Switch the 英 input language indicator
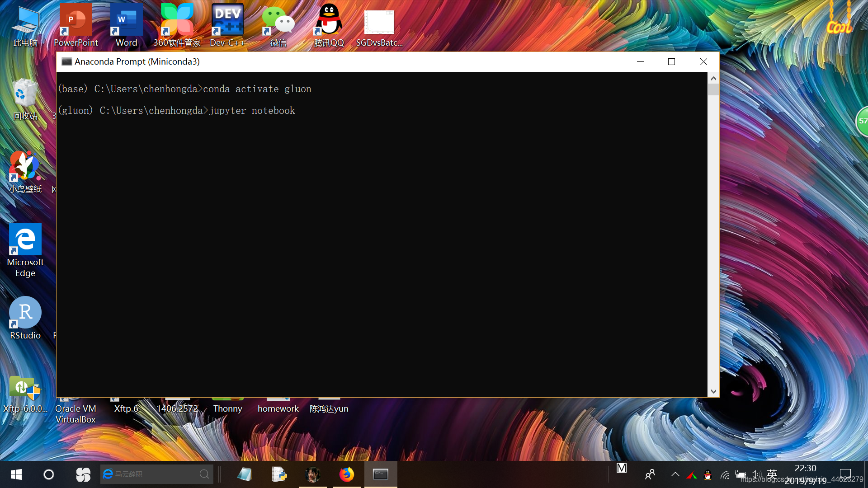This screenshot has height=488, width=868. 772,474
